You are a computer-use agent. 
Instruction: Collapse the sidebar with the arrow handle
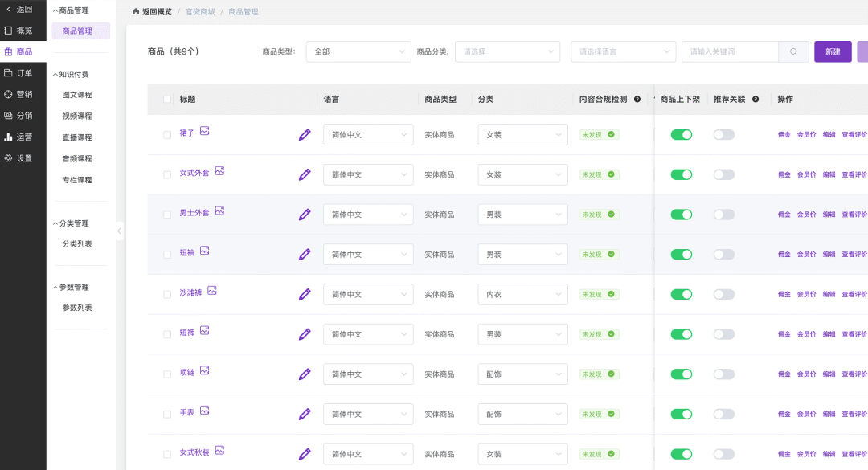pyautogui.click(x=120, y=231)
